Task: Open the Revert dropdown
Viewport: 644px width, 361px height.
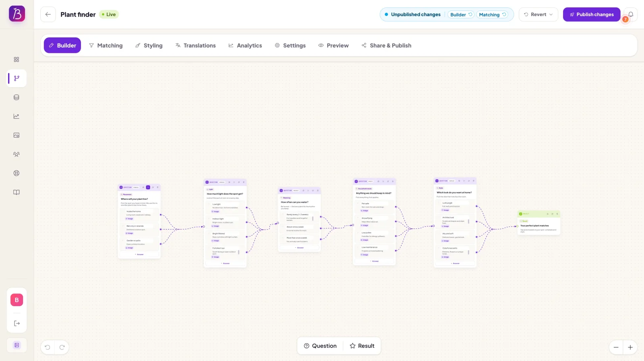Action: click(538, 15)
